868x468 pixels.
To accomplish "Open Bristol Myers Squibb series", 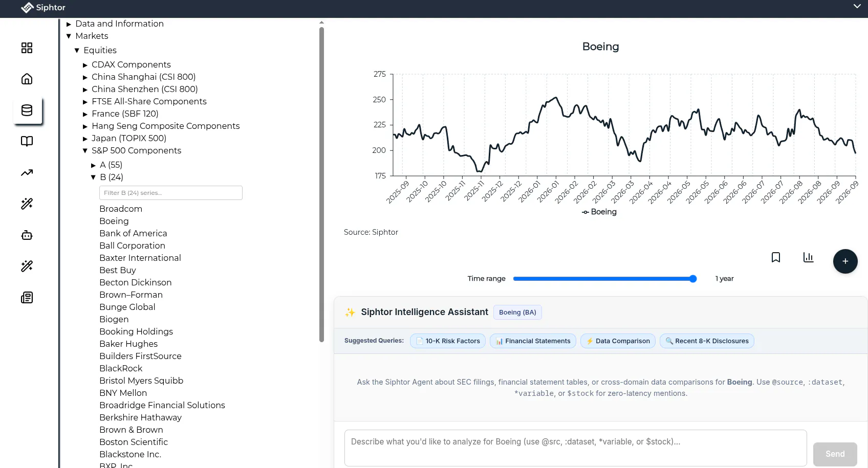I will point(141,381).
